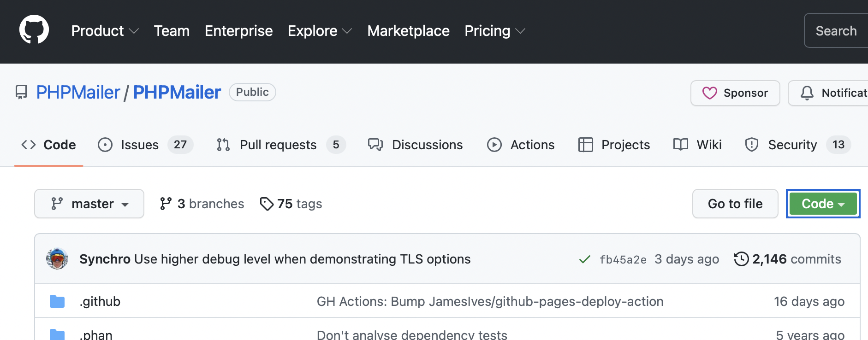868x340 pixels.
Task: Click the '3 days ago' commit timestamp
Action: [x=687, y=259]
